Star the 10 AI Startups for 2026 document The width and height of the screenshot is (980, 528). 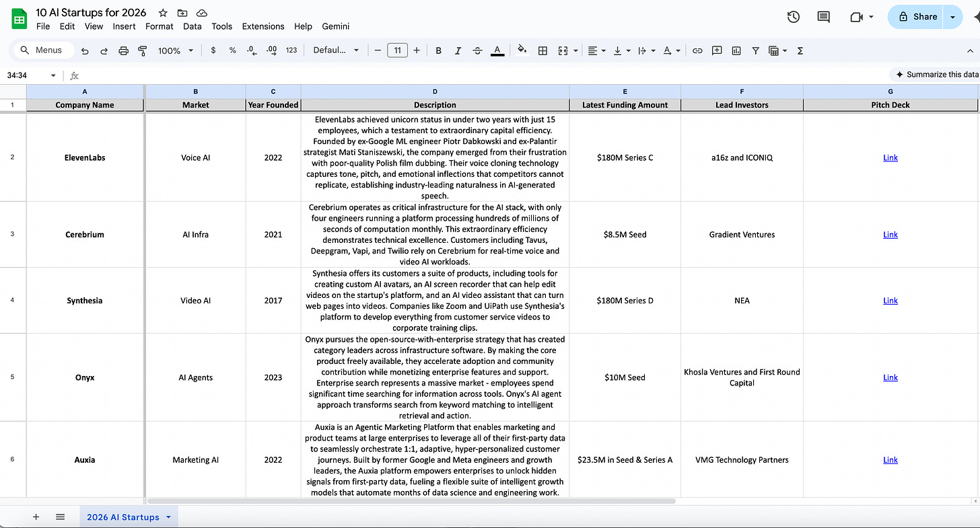pyautogui.click(x=163, y=13)
